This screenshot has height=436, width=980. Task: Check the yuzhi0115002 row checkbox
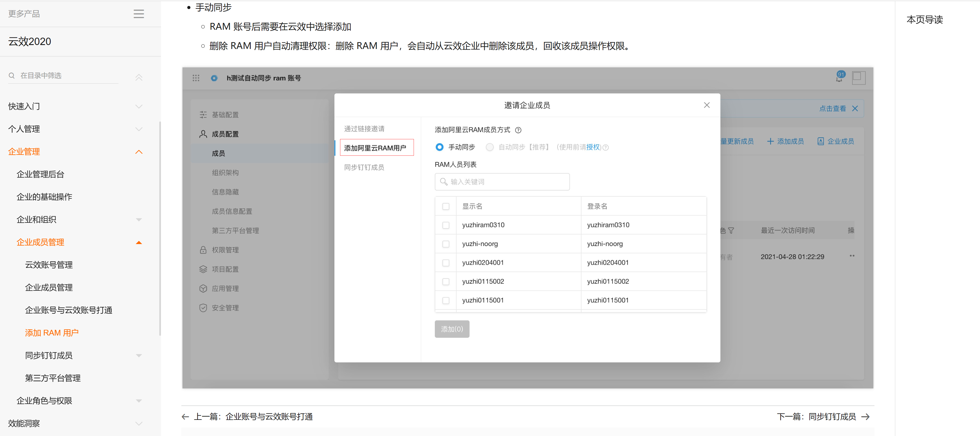click(446, 281)
